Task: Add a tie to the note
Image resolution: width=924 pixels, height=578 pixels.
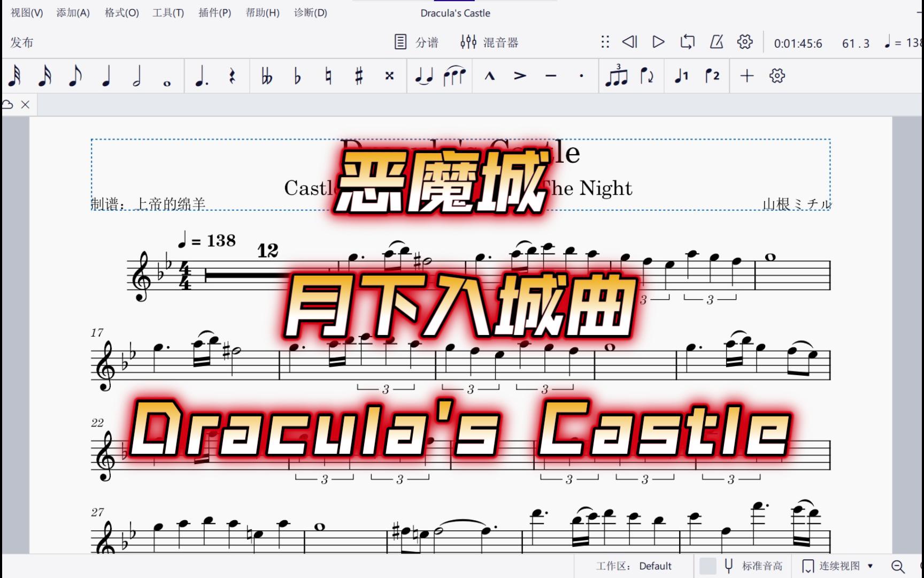Action: 424,76
